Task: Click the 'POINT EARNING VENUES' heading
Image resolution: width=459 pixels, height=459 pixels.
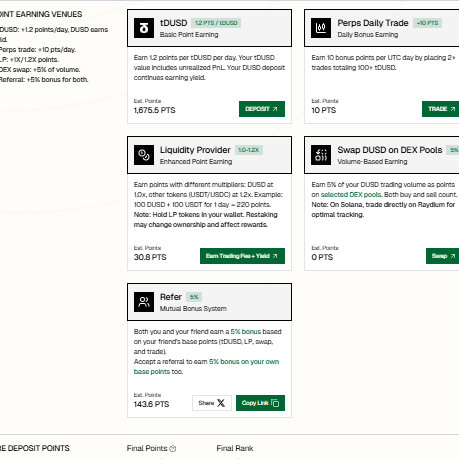Action: pos(40,14)
